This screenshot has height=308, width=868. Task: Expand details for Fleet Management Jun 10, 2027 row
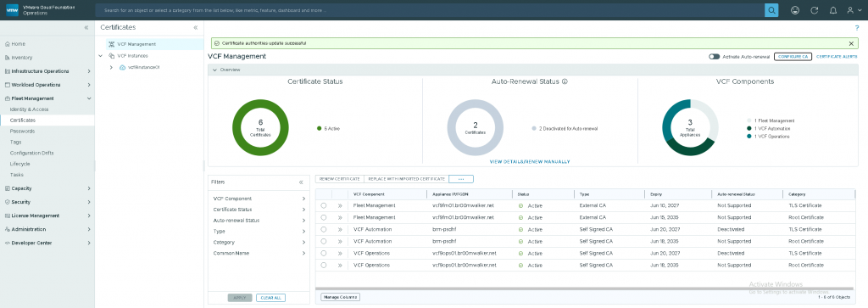[340, 205]
